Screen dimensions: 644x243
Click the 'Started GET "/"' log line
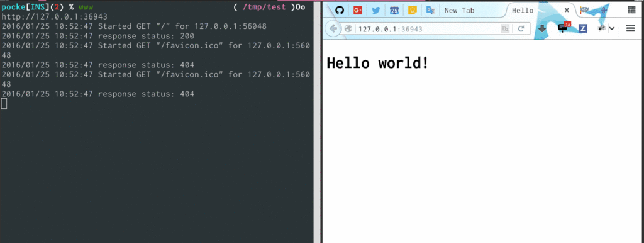click(x=135, y=26)
